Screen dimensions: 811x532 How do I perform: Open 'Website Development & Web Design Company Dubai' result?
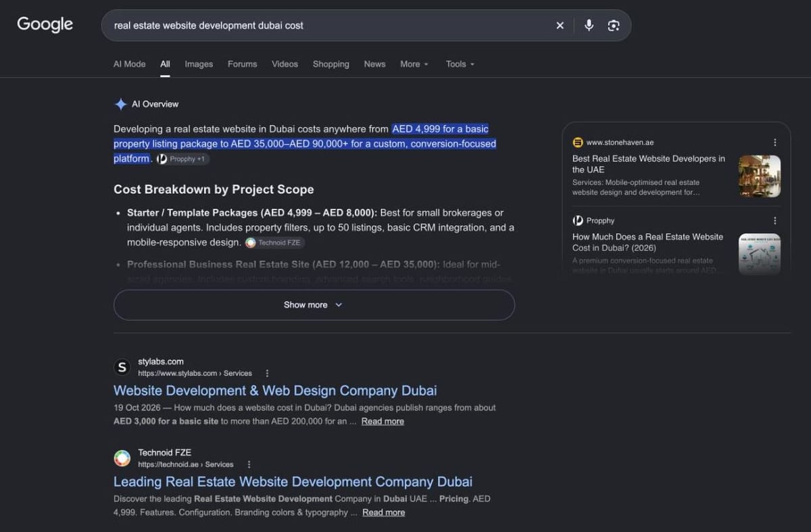pos(275,391)
